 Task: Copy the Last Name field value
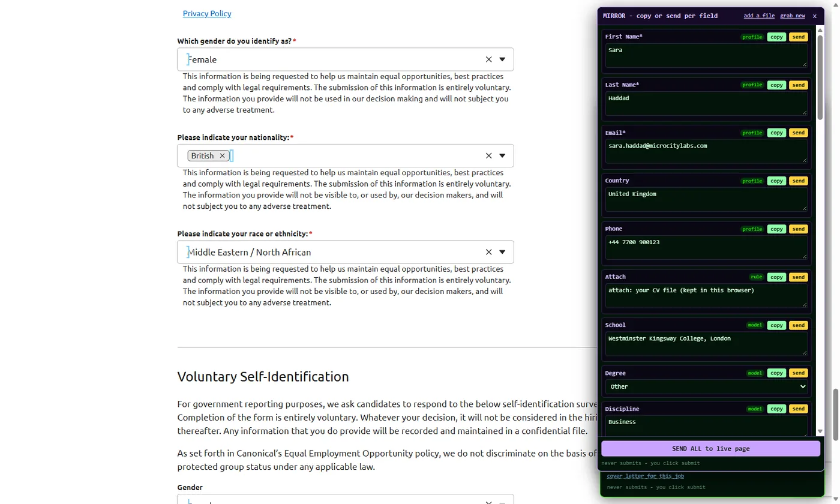click(x=776, y=85)
